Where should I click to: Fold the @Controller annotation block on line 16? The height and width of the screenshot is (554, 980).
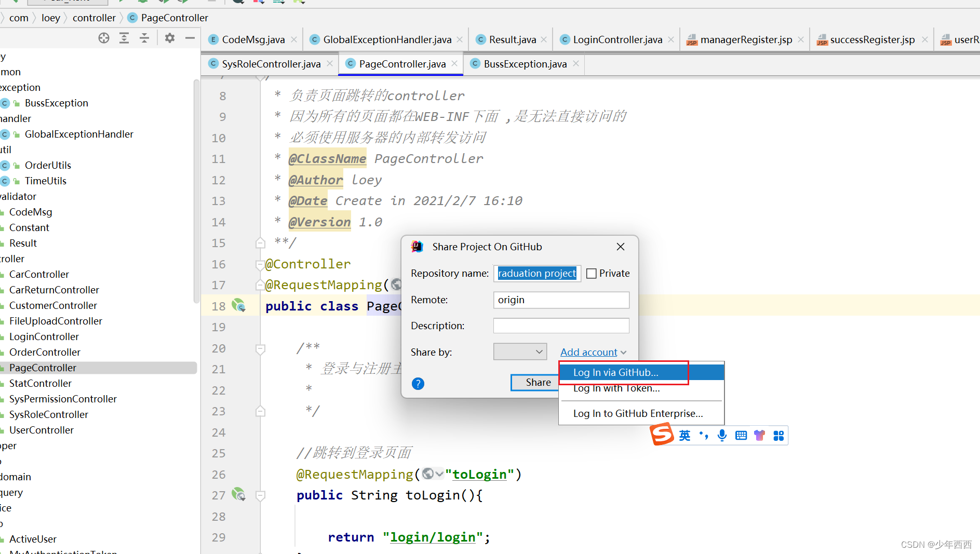(x=259, y=264)
